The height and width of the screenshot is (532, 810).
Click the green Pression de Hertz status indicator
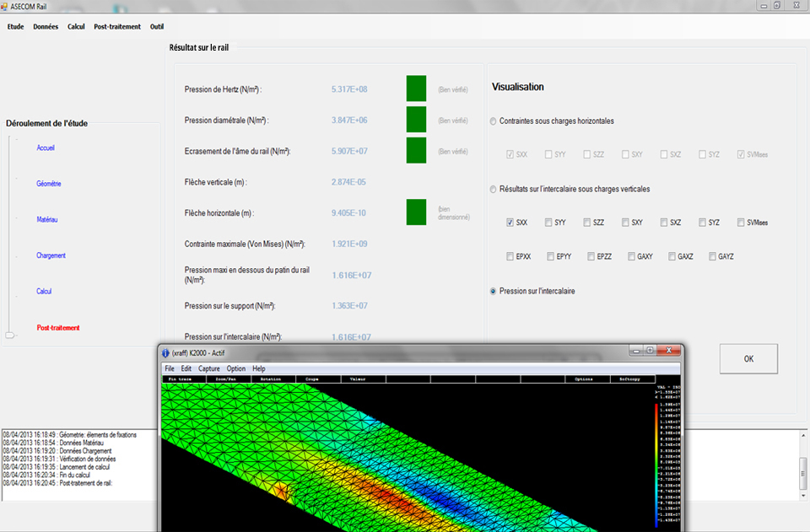(x=416, y=89)
